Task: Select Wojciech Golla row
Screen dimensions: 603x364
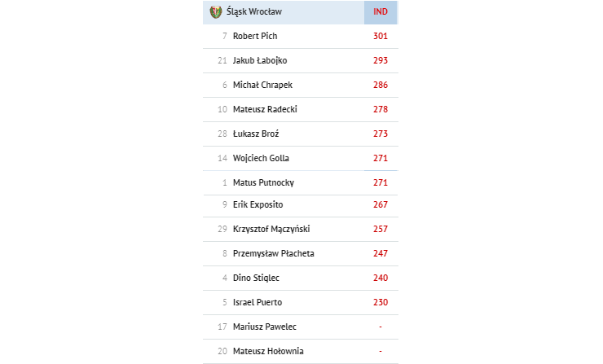Action: click(301, 158)
